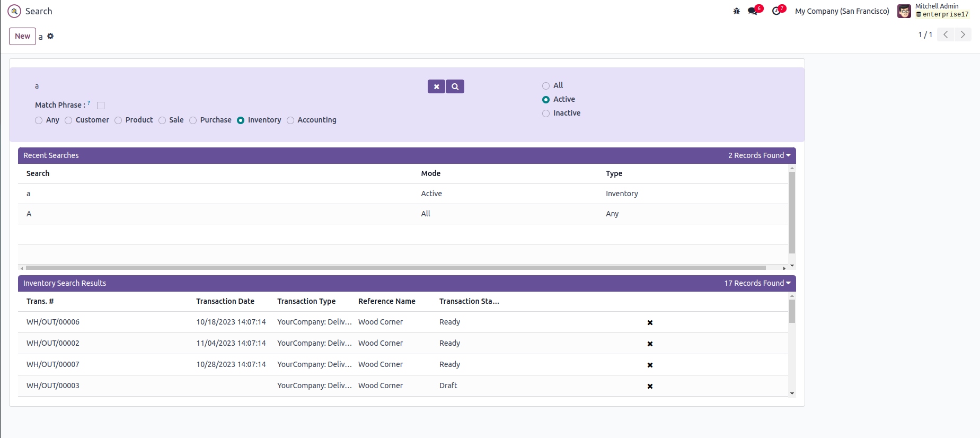Remove the WH/OUT/00003 row with X icon

click(x=650, y=386)
